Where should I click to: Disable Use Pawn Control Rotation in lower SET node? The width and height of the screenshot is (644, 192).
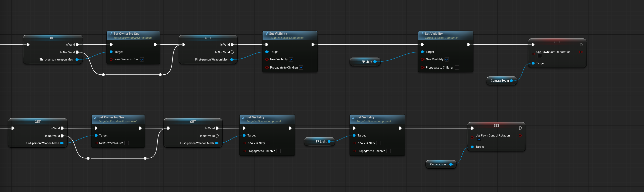coord(479,140)
